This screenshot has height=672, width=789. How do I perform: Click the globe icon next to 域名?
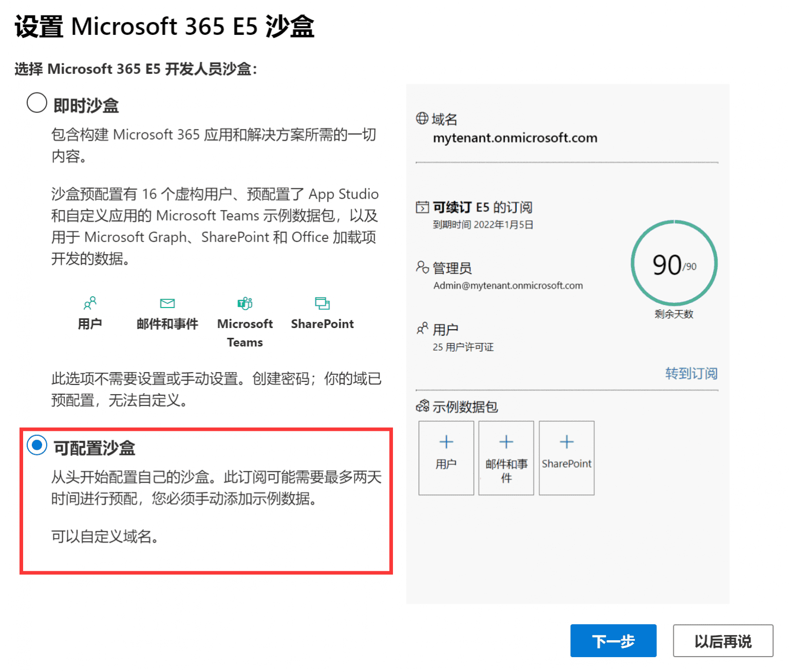(x=422, y=119)
